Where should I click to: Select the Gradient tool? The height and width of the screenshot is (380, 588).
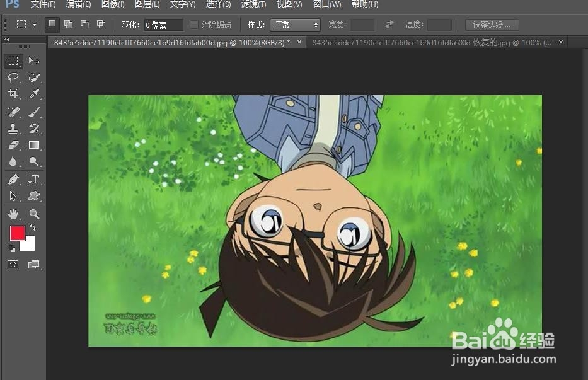[34, 145]
